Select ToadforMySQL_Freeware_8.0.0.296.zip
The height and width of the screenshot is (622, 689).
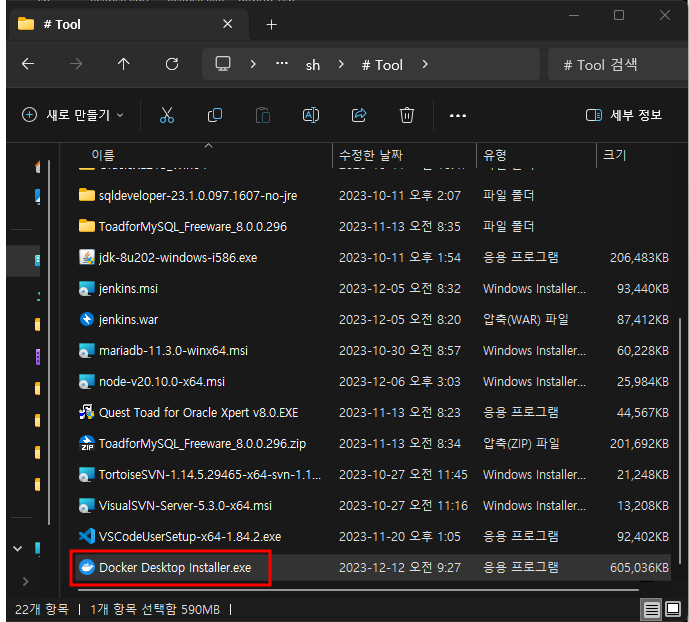(x=202, y=444)
